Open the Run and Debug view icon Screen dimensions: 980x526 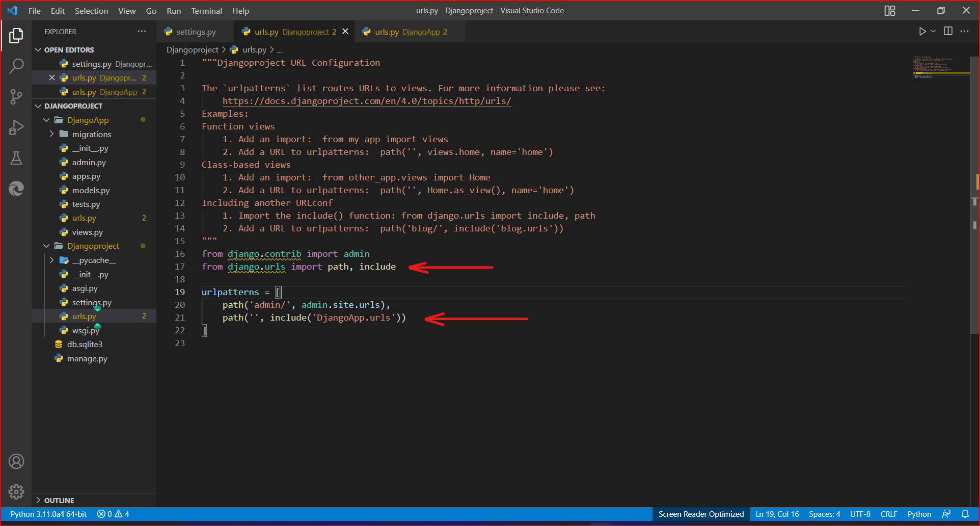pyautogui.click(x=16, y=127)
